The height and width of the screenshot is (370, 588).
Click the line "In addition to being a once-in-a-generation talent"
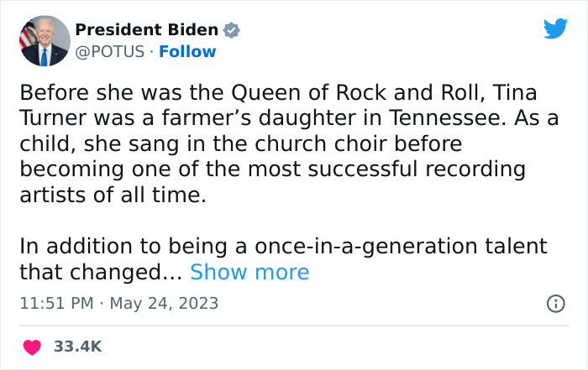click(283, 247)
